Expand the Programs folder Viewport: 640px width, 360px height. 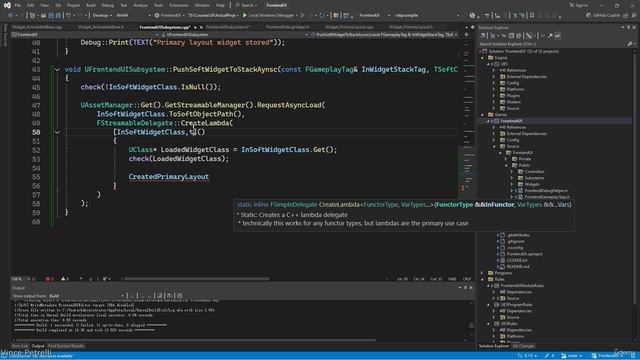[482, 273]
